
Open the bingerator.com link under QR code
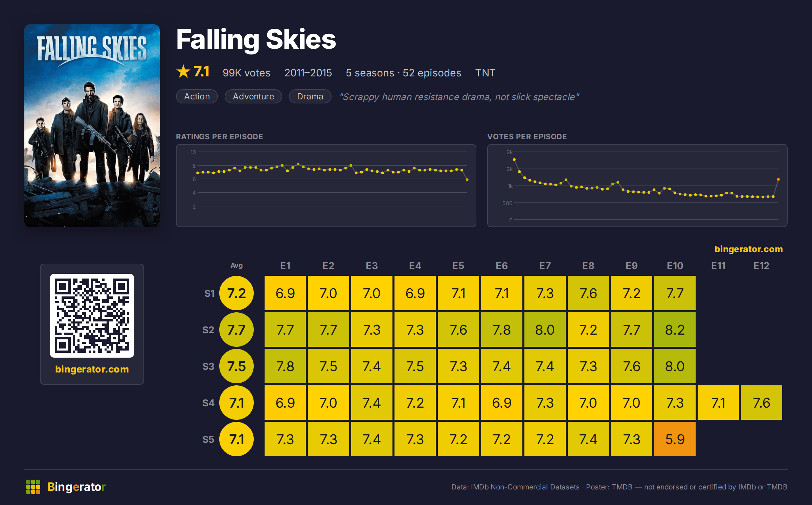[92, 369]
